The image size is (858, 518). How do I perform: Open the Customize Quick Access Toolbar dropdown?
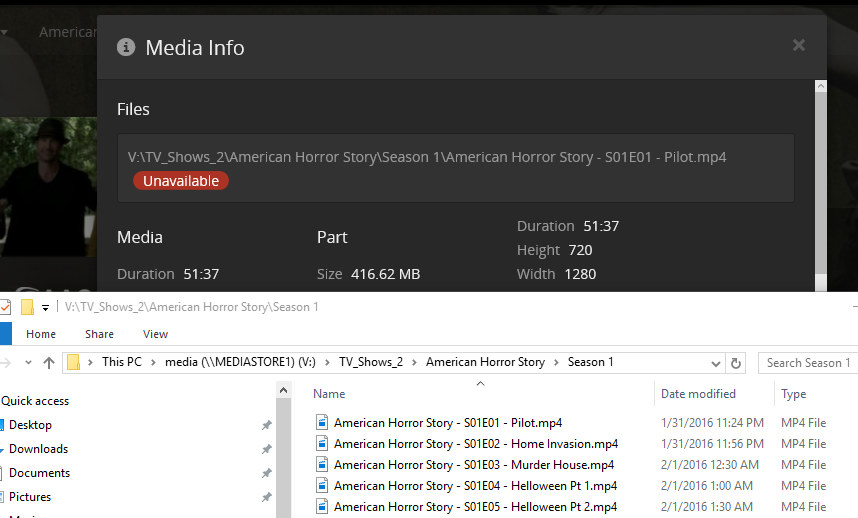pyautogui.click(x=45, y=308)
